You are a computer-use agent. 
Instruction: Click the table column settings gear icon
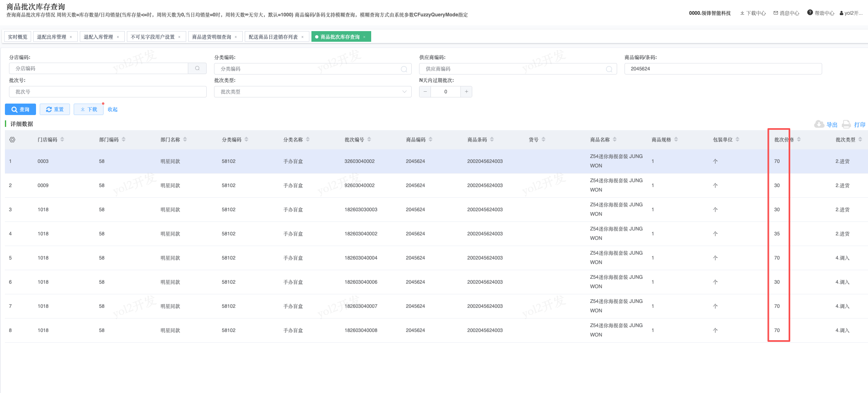pyautogui.click(x=12, y=140)
